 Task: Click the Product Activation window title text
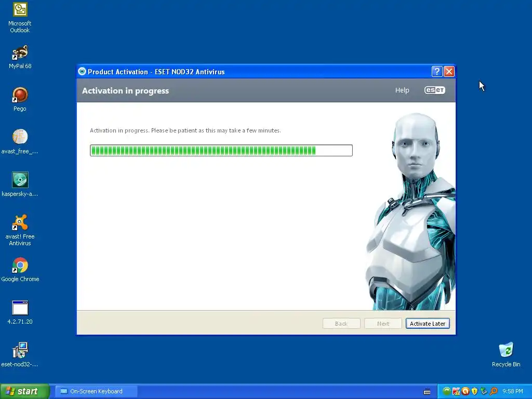point(156,72)
